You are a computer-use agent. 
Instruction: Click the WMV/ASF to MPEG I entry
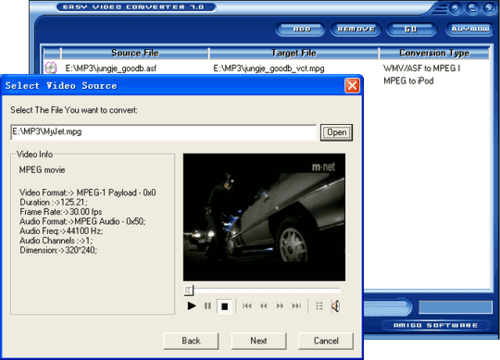coord(422,68)
